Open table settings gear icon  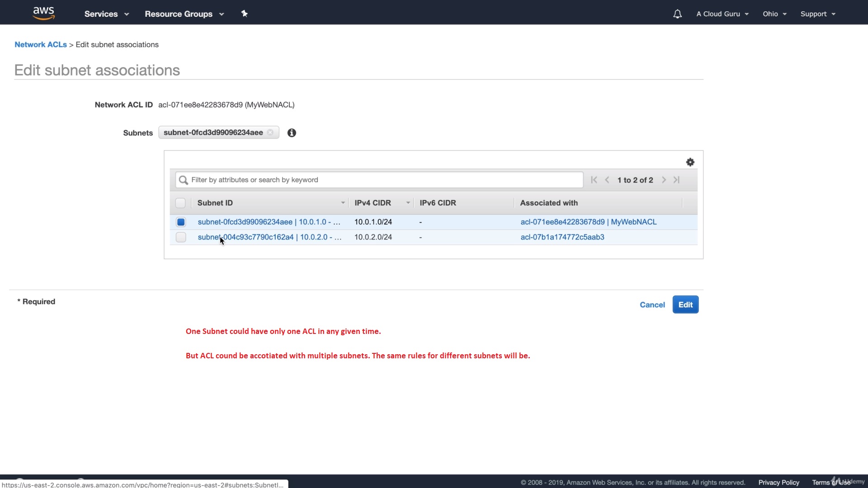(x=690, y=162)
